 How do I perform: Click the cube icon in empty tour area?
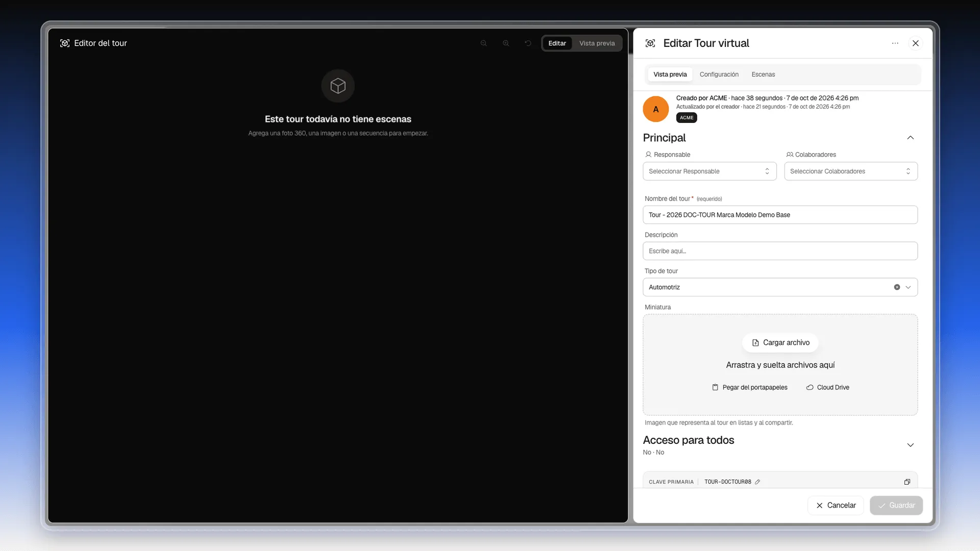tap(338, 86)
